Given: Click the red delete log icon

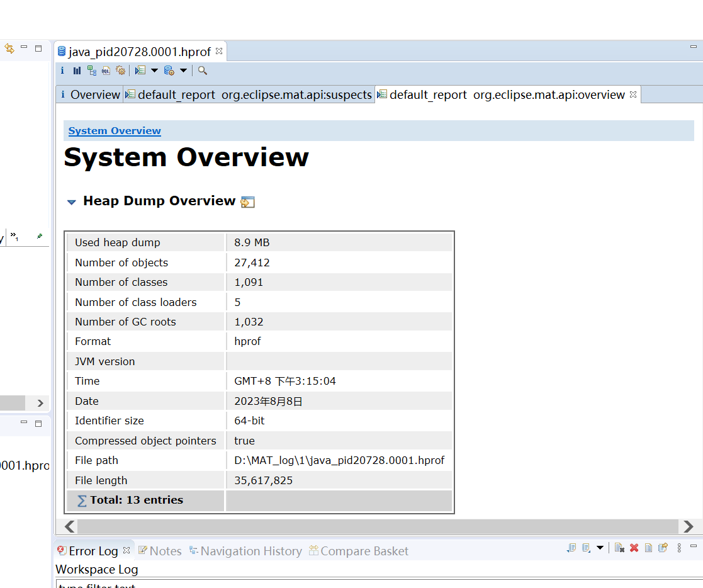Looking at the screenshot, I should point(634,548).
